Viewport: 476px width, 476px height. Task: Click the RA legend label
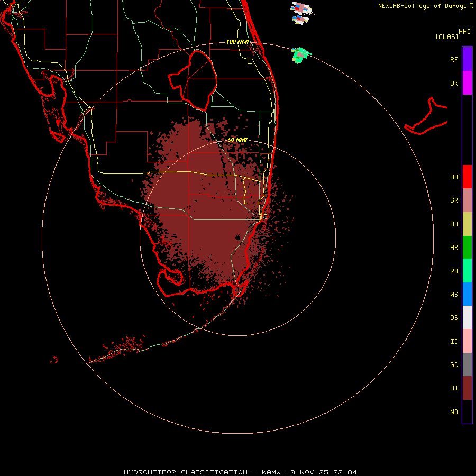click(454, 271)
